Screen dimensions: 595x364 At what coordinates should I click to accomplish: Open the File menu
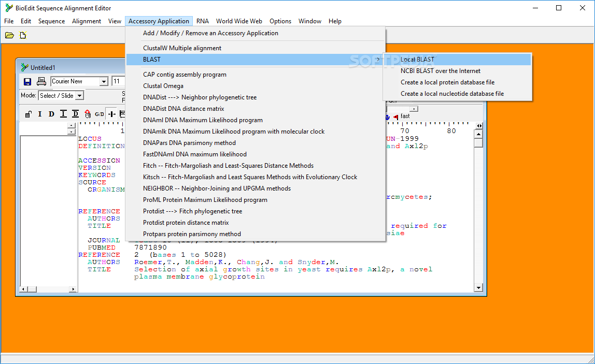point(9,21)
